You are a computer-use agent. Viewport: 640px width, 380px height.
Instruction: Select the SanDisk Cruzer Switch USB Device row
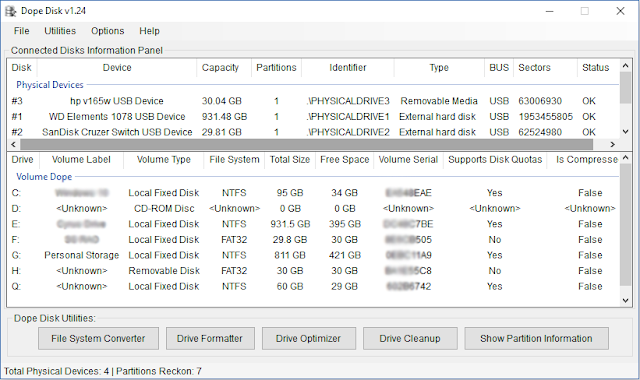pos(313,132)
